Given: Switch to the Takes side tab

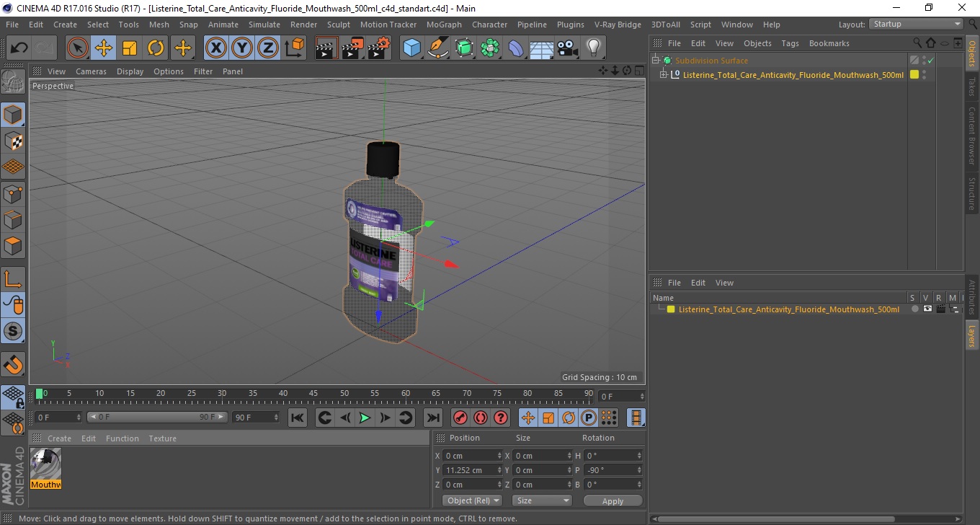Looking at the screenshot, I should (x=972, y=88).
